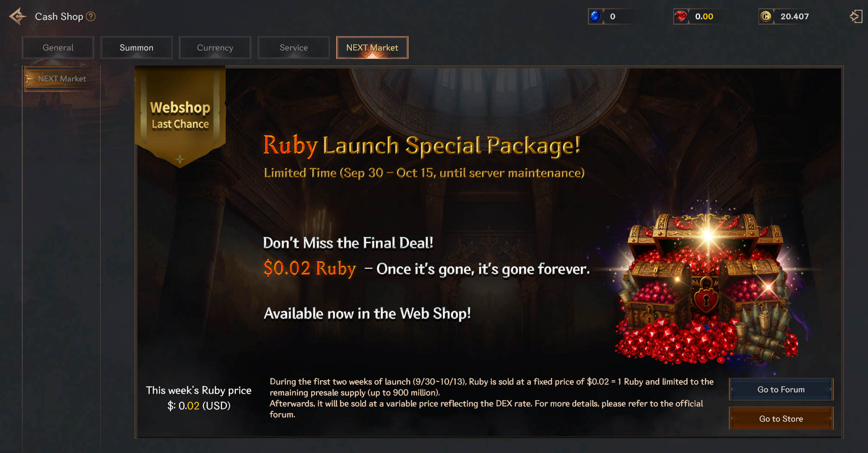Select the NEXT Market tab
This screenshot has width=868, height=453.
coord(372,47)
